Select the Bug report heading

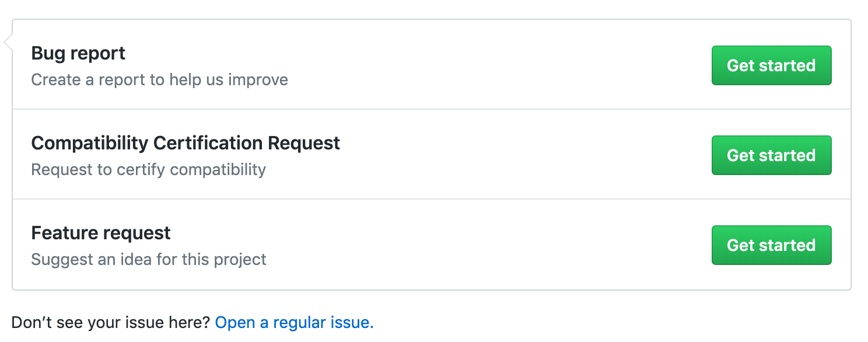tap(78, 53)
